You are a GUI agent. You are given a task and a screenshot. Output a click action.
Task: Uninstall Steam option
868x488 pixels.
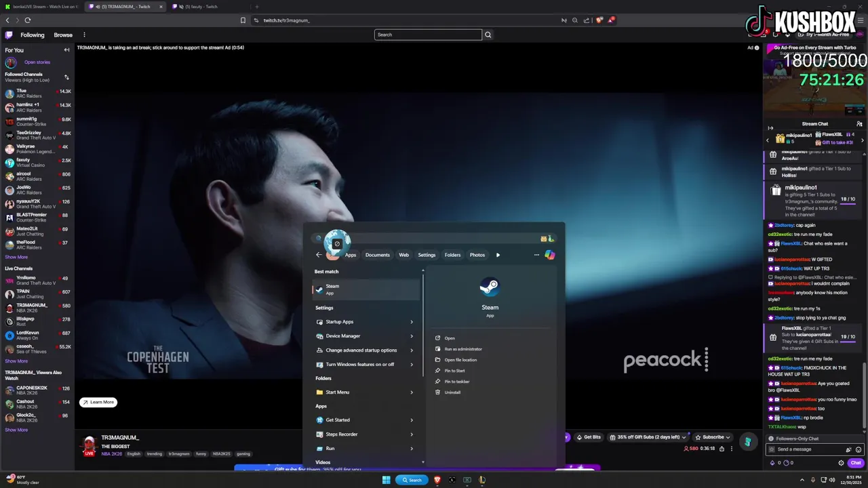coord(448,392)
